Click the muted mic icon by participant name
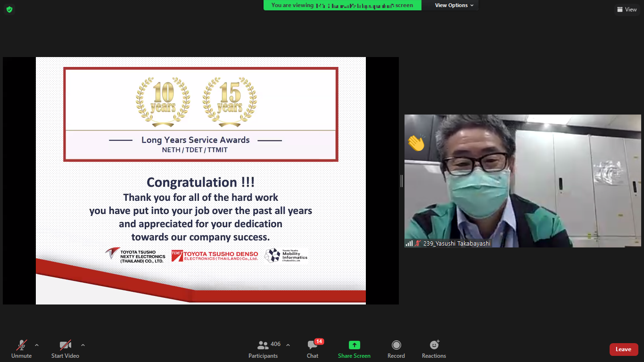 [x=418, y=244]
